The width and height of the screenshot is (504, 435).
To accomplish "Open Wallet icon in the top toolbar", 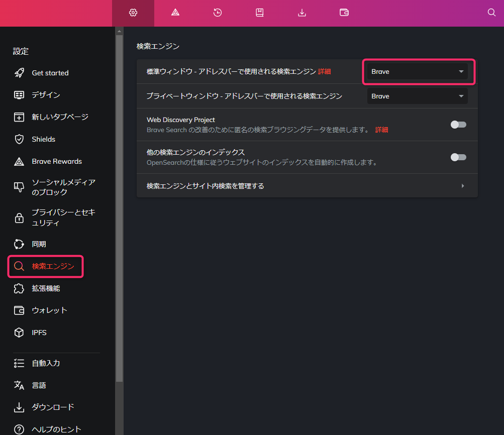I will point(344,13).
